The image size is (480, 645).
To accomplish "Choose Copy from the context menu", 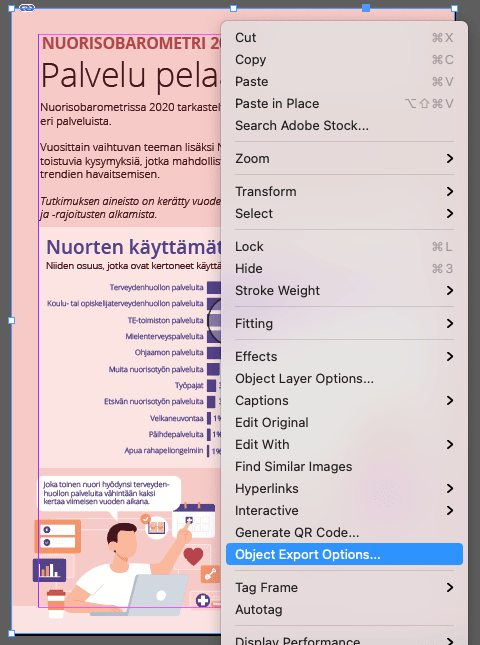I will tap(344, 60).
